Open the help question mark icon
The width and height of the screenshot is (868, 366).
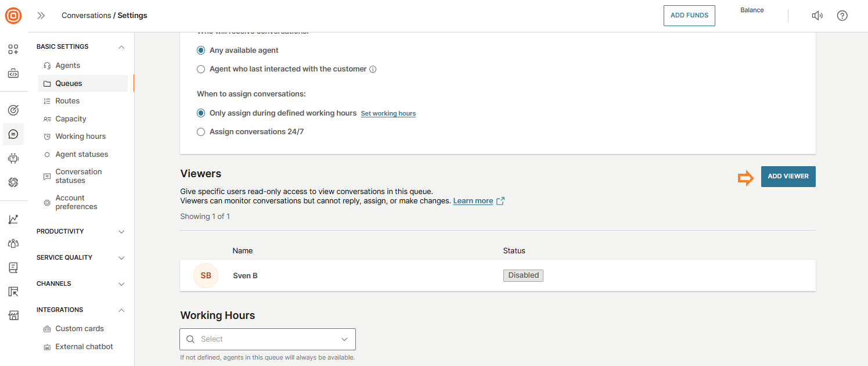(x=842, y=16)
